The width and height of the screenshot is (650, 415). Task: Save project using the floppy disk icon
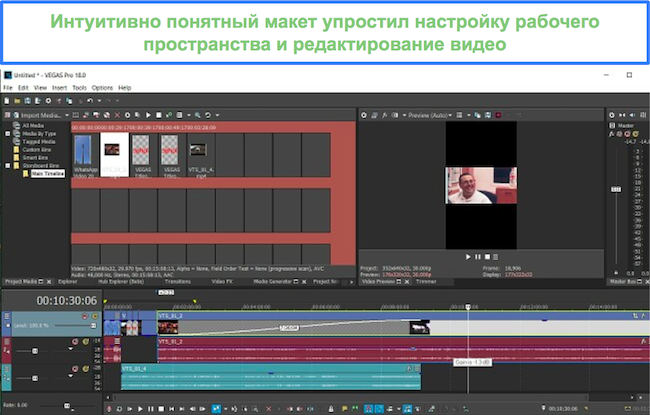(27, 101)
